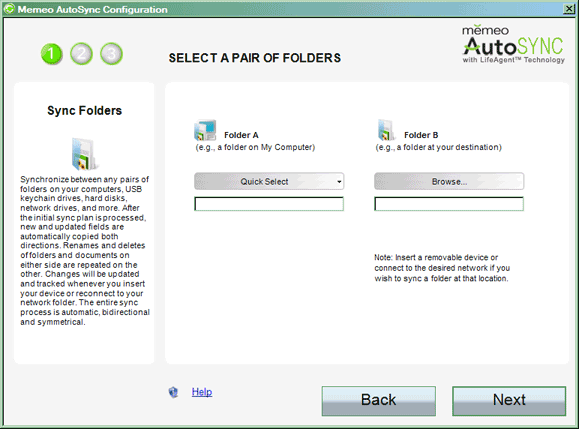
Task: Click the Sync Folders documents icon
Action: click(x=85, y=154)
